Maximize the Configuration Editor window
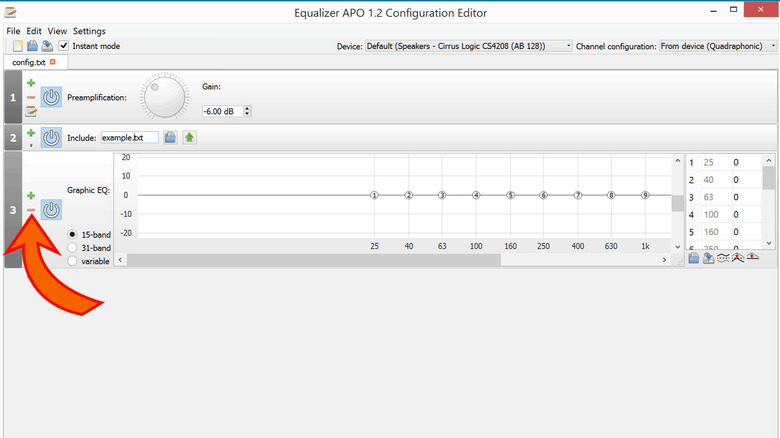 tap(733, 10)
